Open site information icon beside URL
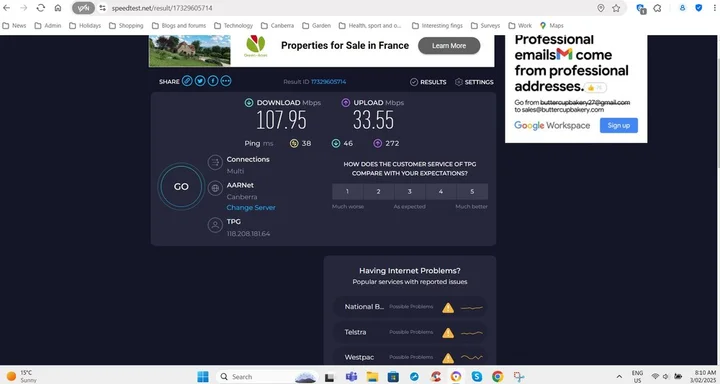 click(102, 8)
